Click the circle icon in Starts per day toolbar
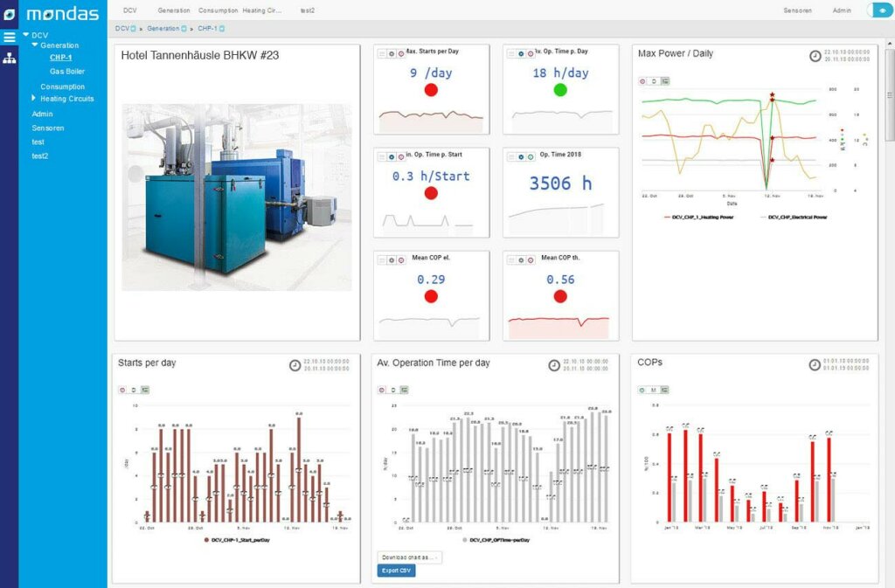This screenshot has height=588, width=895. [x=122, y=390]
